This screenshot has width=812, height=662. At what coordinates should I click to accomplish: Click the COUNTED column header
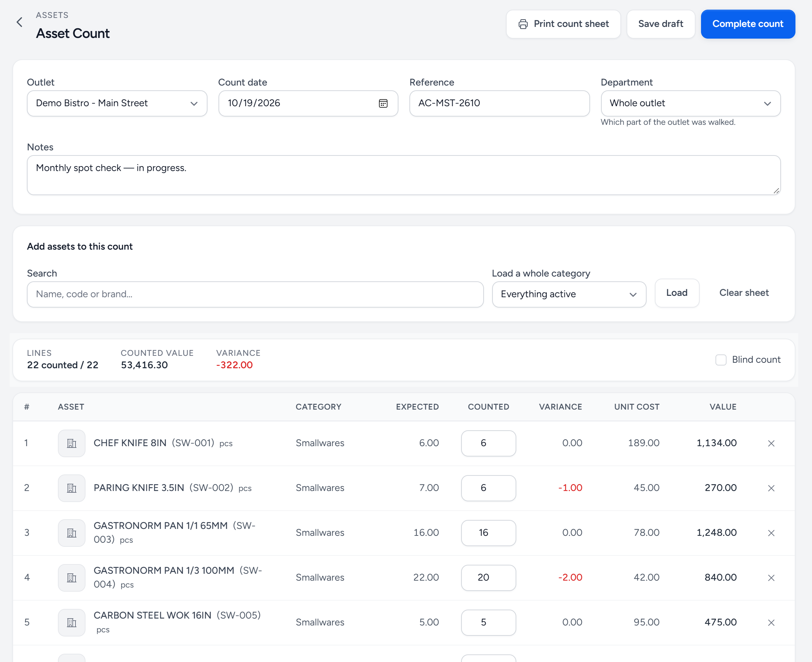tap(488, 407)
